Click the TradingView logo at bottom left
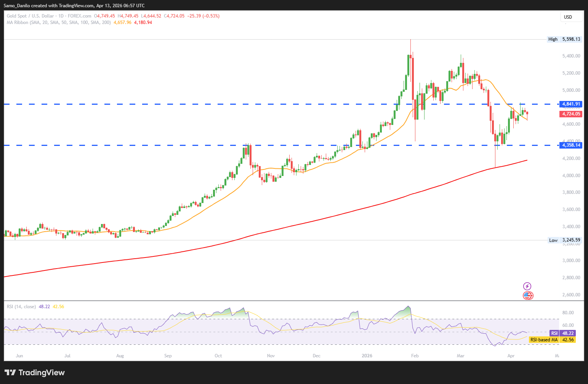The height and width of the screenshot is (384, 588). (35, 373)
